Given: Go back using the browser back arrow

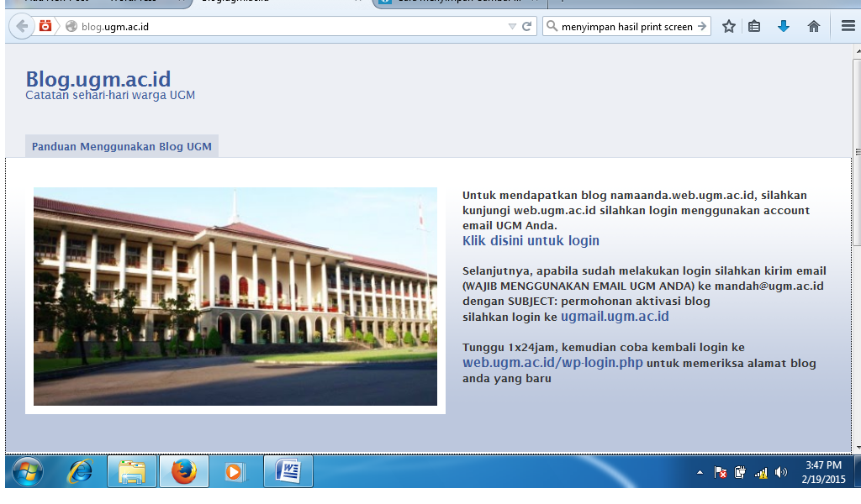Looking at the screenshot, I should 21,26.
